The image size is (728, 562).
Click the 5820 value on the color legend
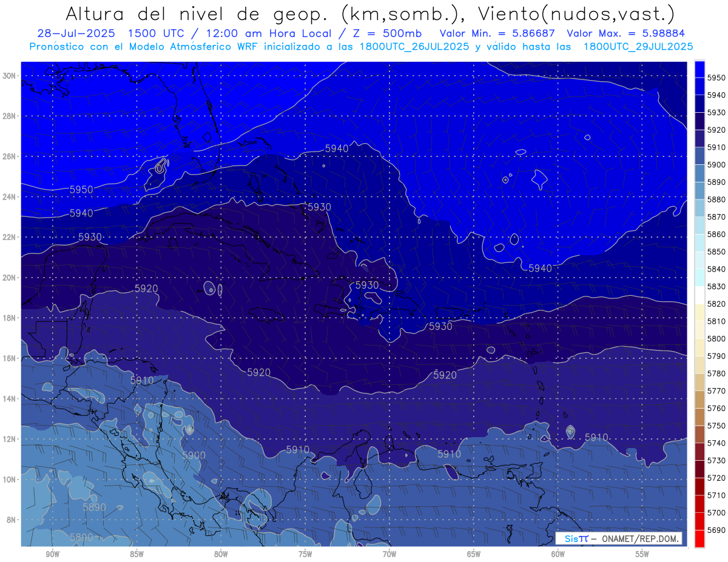(x=716, y=304)
